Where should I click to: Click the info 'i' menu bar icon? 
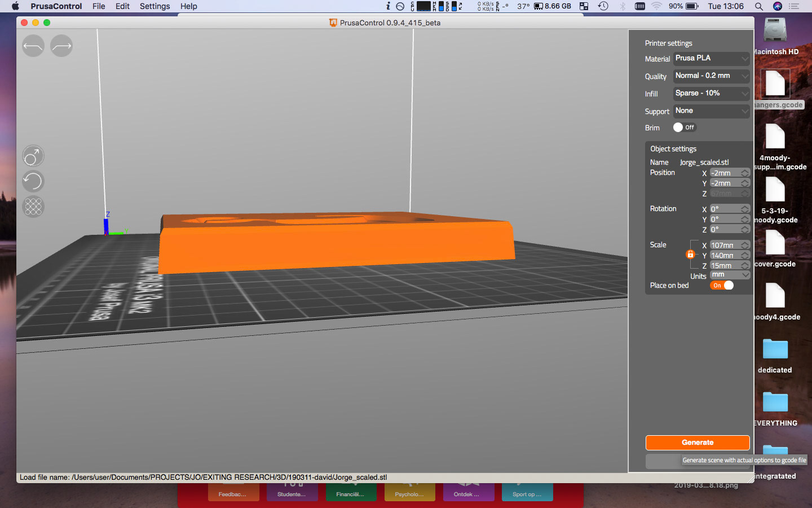[x=388, y=6]
